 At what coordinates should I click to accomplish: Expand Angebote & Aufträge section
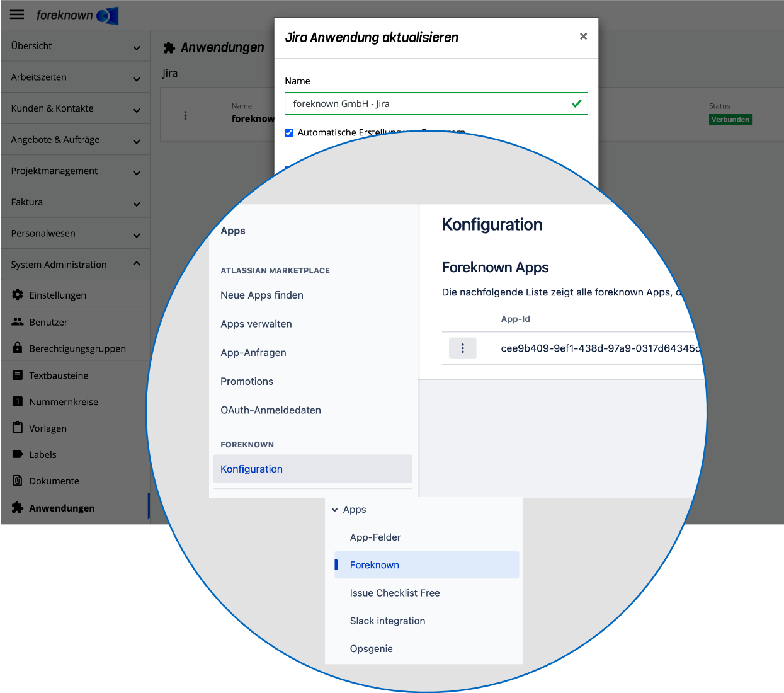(76, 140)
